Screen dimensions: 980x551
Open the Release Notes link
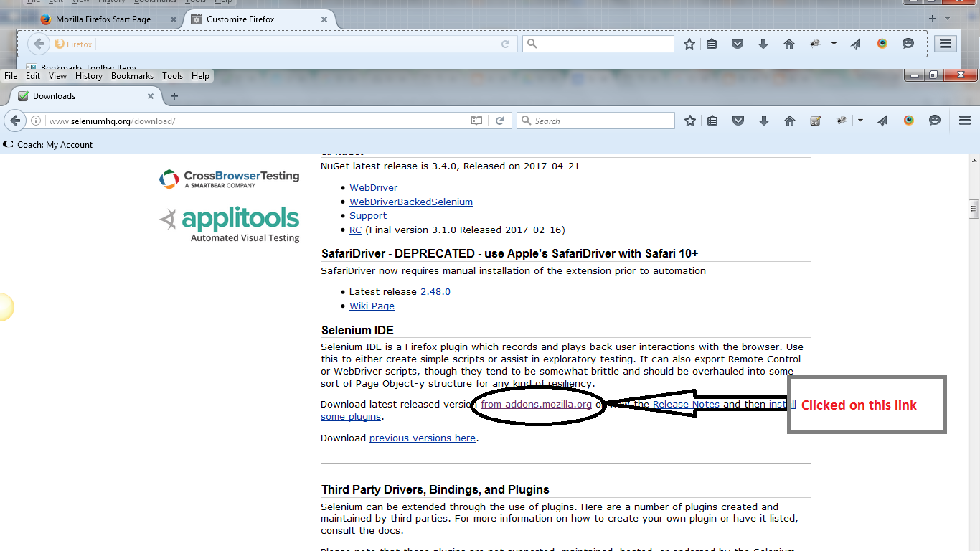click(686, 405)
